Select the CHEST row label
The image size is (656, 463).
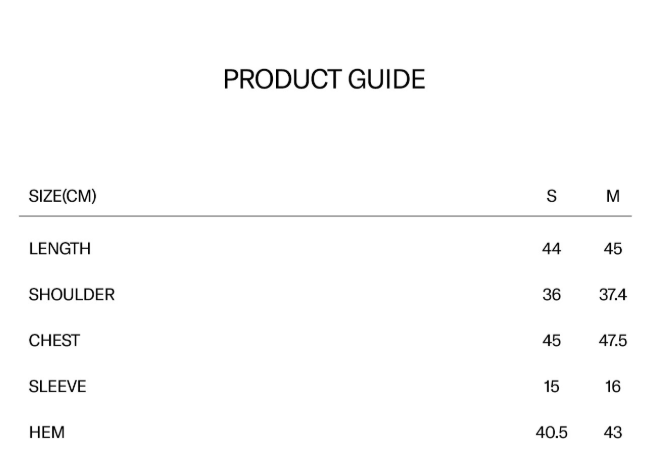[x=54, y=341]
